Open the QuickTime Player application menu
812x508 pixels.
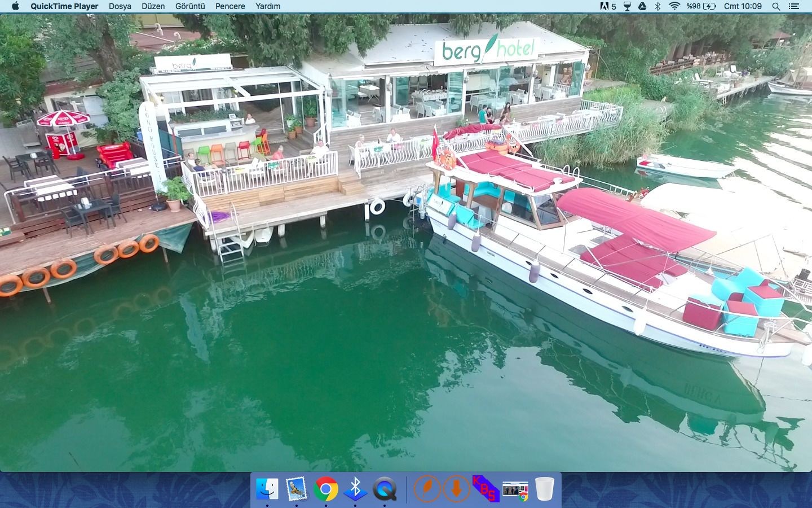coord(64,6)
